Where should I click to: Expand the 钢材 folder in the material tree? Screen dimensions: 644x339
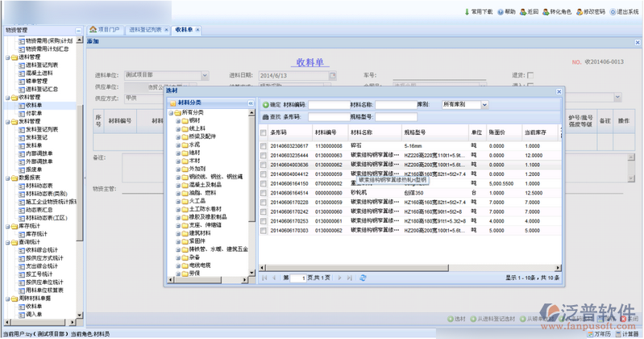tap(179, 120)
